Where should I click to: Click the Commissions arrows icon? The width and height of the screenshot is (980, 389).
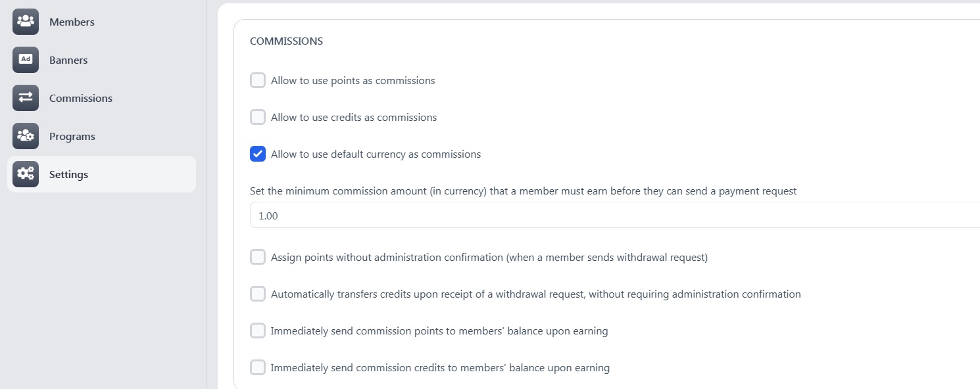click(26, 98)
